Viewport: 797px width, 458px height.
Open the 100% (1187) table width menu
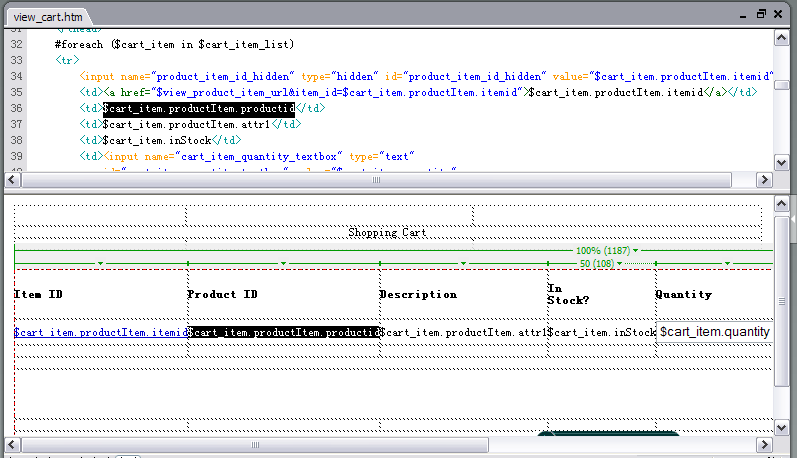click(636, 251)
